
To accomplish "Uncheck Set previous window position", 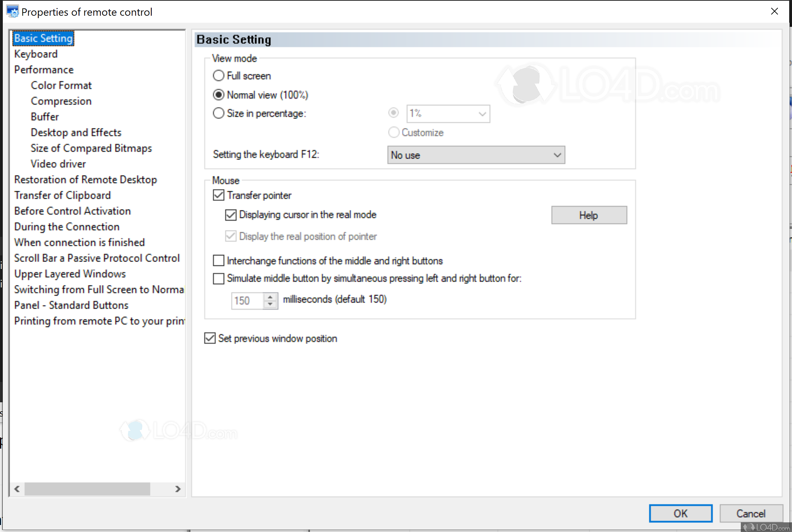I will tap(210, 338).
